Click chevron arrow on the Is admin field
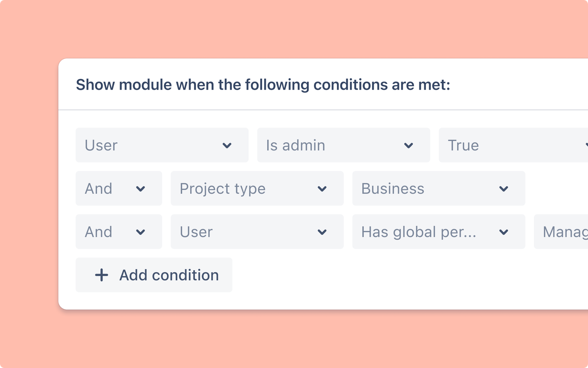Viewport: 588px width, 368px height. pyautogui.click(x=408, y=146)
